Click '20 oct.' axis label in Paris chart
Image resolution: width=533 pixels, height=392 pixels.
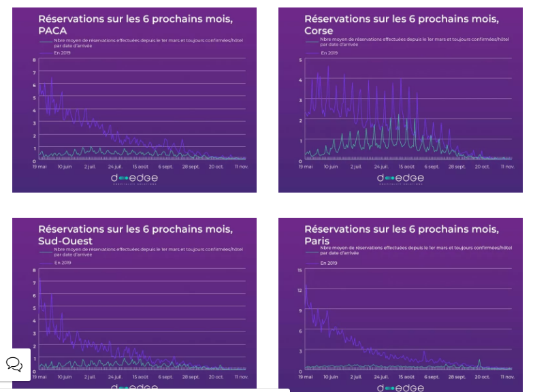pos(483,376)
